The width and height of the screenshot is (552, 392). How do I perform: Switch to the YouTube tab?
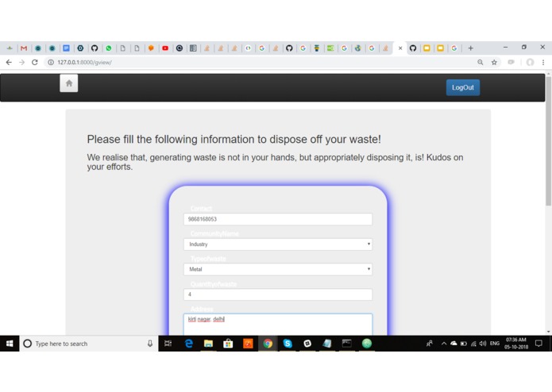point(165,48)
